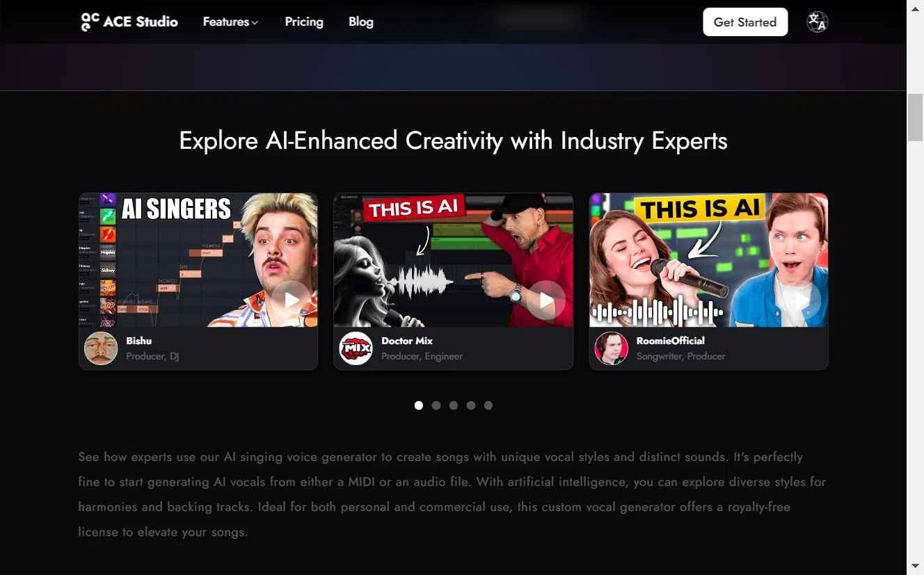Open the RoomieOfficial THIS IS AI thumbnail
924x575 pixels.
pos(709,260)
